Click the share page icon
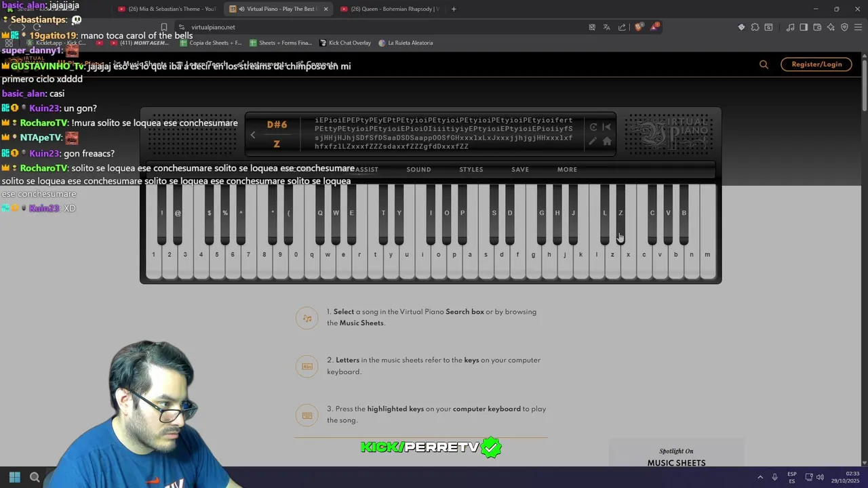This screenshot has height=488, width=868. tap(622, 27)
